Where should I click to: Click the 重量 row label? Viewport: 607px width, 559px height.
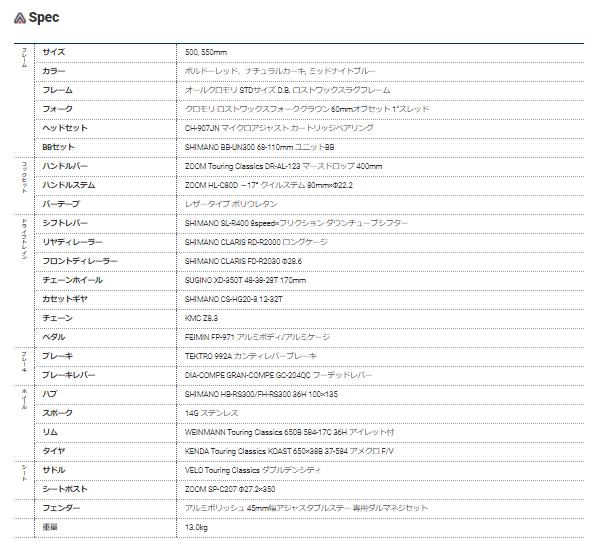[50, 526]
